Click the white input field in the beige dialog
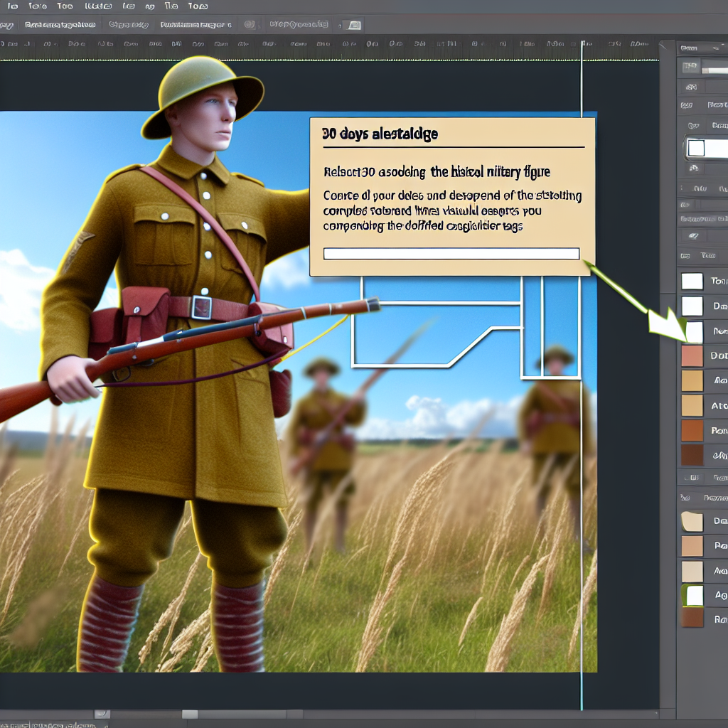 [x=451, y=254]
